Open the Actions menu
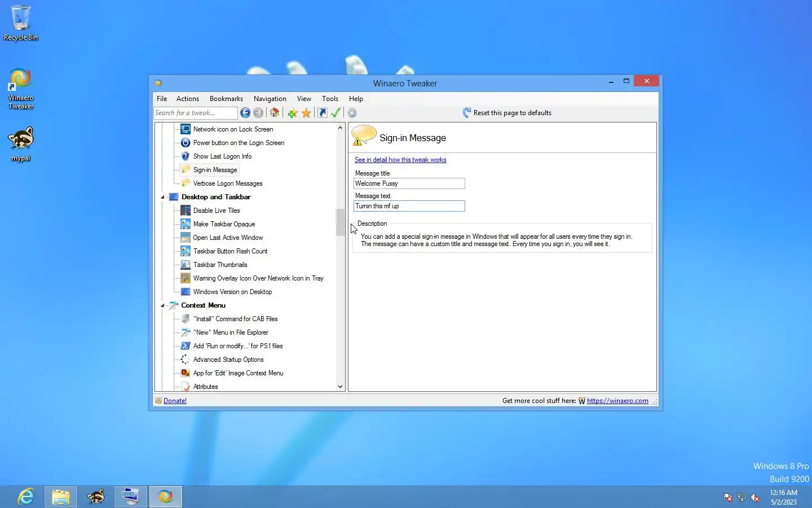Image resolution: width=812 pixels, height=508 pixels. click(x=188, y=99)
